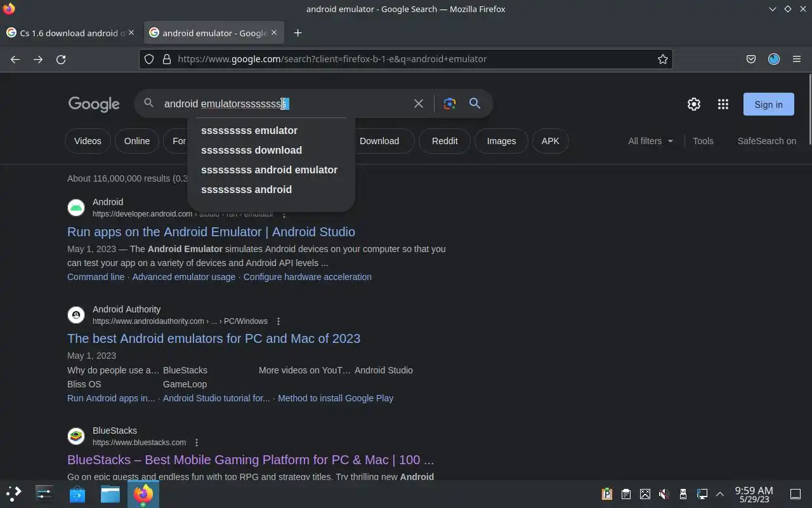Open Android Studio tutorial for... sublink
The width and height of the screenshot is (812, 508).
[216, 398]
